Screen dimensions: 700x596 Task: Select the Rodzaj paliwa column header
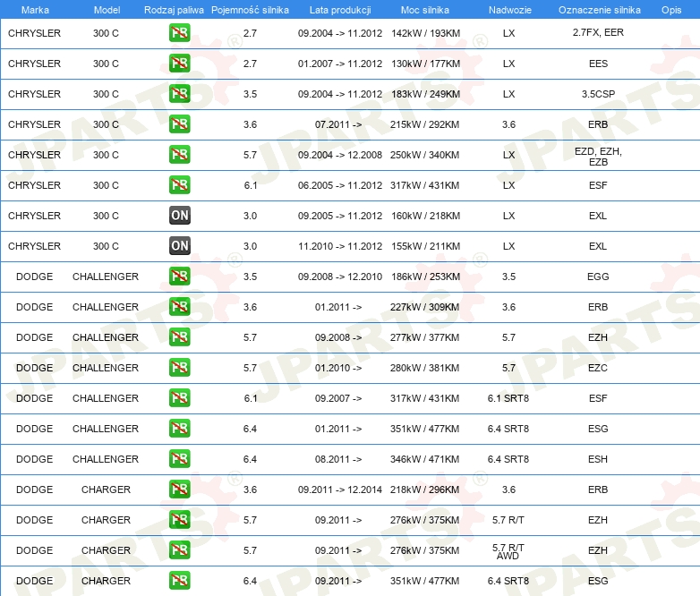tap(174, 9)
